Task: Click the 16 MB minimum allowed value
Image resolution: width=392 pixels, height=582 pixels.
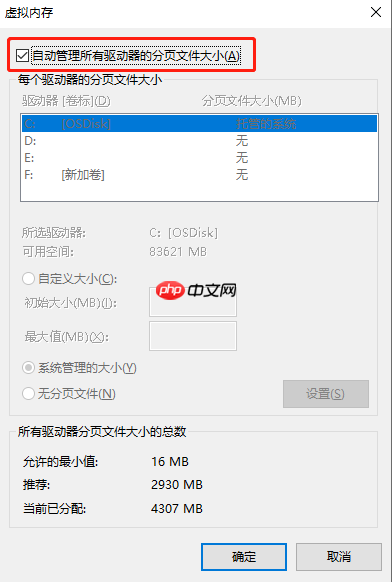Action: [x=170, y=462]
